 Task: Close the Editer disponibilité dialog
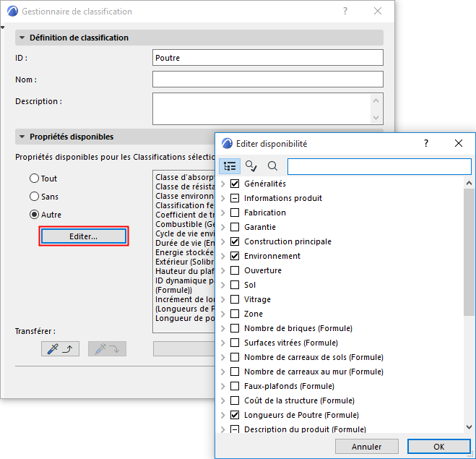[459, 143]
